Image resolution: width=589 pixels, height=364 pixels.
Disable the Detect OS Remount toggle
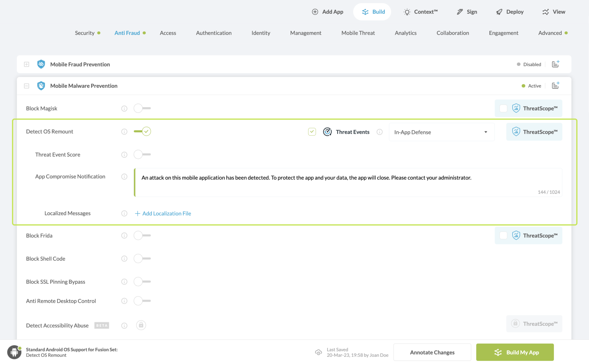(143, 131)
